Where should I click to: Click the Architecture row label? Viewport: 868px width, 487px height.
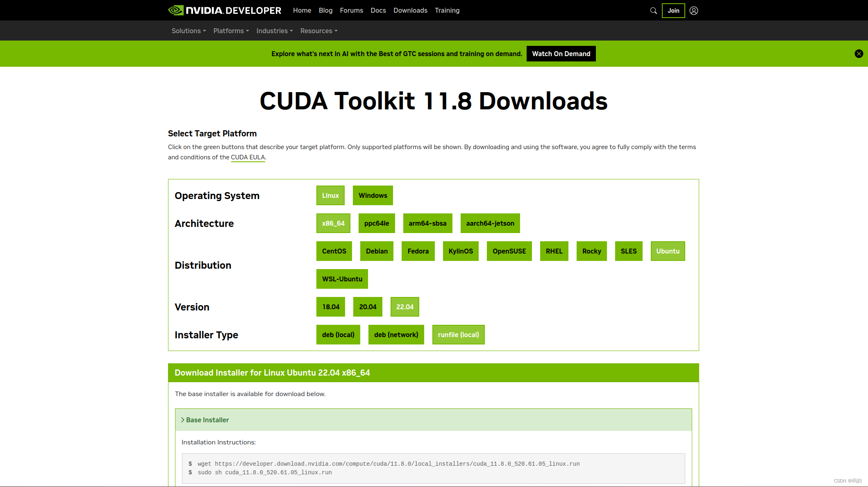(204, 224)
